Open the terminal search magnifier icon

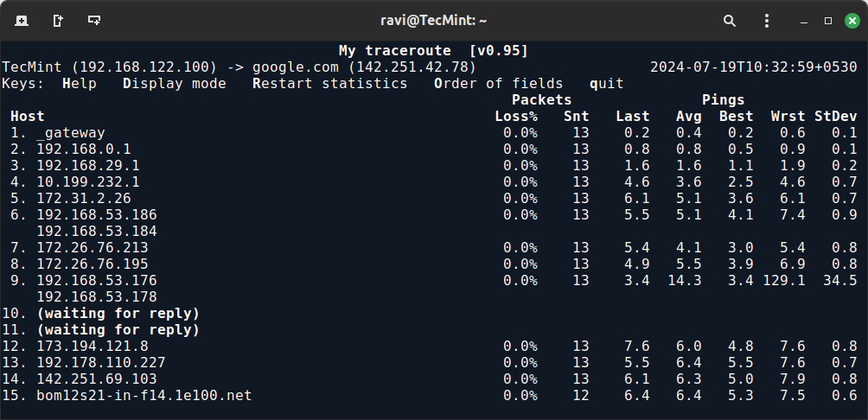pos(730,21)
